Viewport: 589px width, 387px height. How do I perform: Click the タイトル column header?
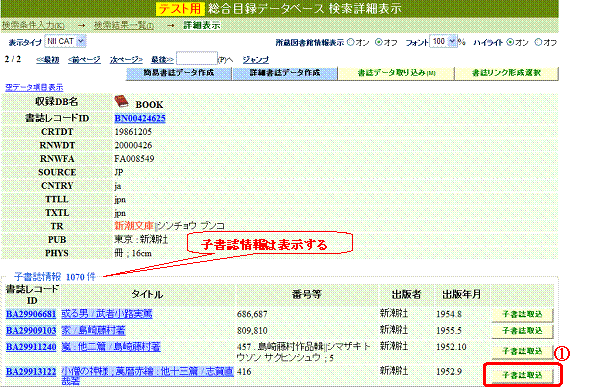[x=147, y=294]
